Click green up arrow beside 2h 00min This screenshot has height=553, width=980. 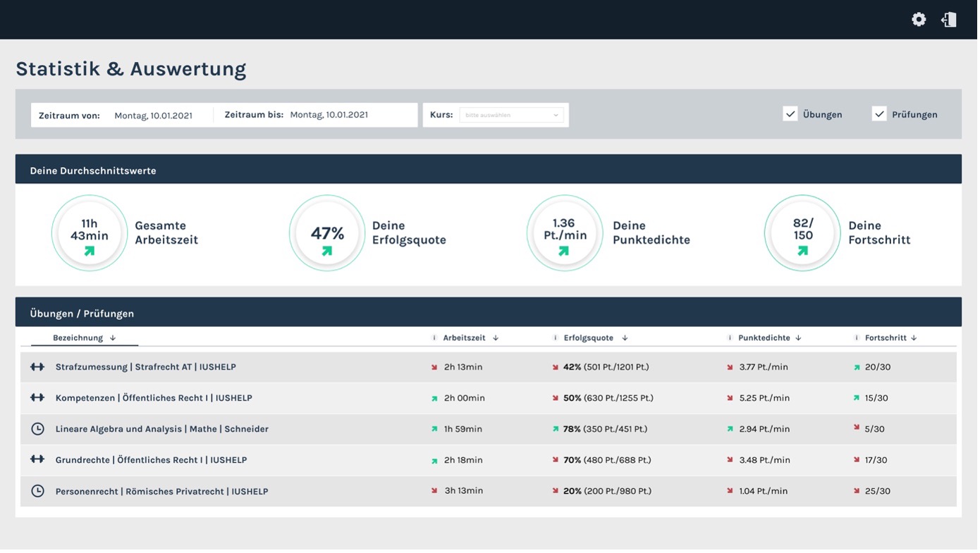pos(434,398)
